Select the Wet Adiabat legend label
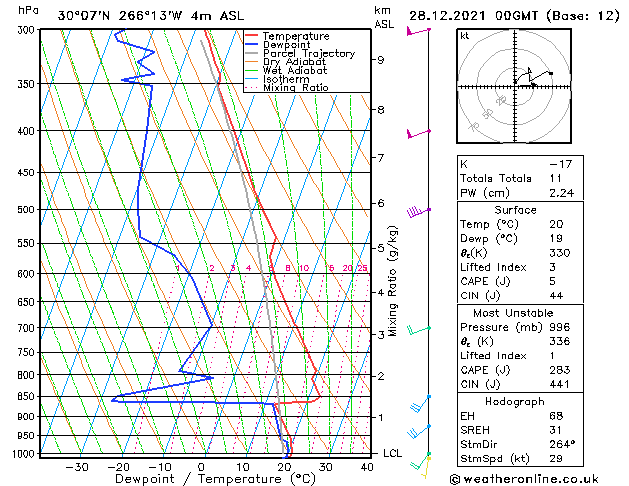This screenshot has height=486, width=629. tap(295, 70)
